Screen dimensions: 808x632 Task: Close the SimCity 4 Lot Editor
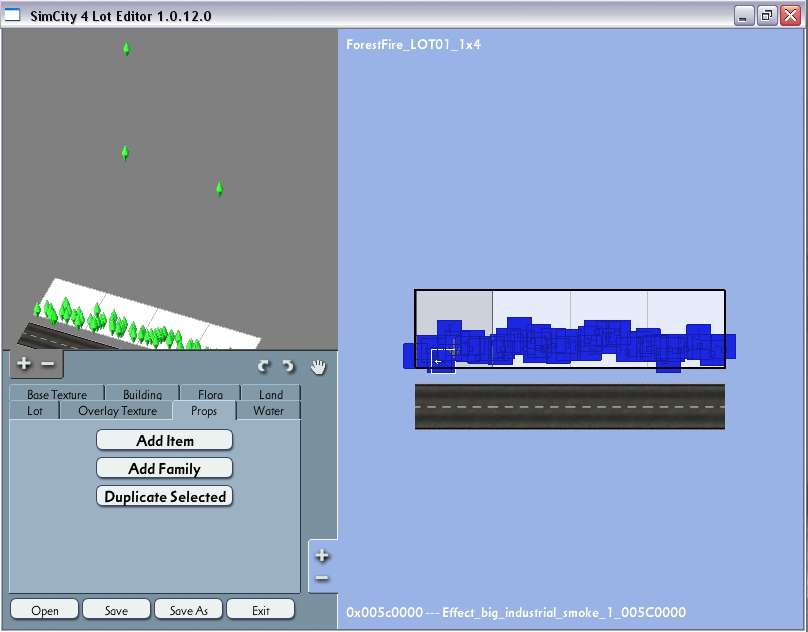[x=790, y=16]
